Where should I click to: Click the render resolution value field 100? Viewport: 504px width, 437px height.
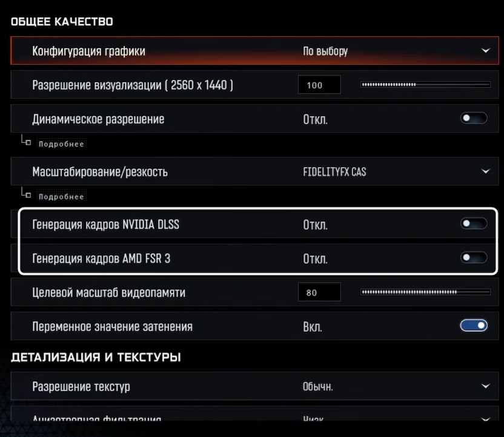(319, 85)
